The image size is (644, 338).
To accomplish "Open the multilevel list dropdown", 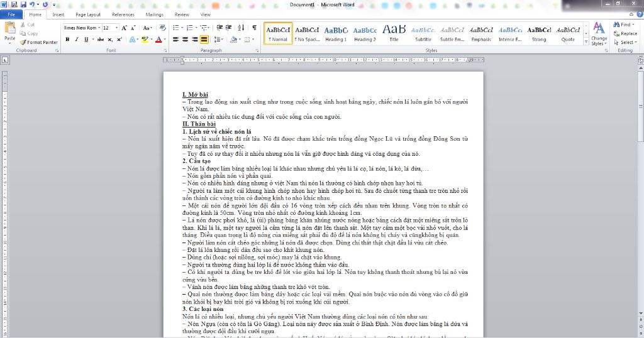I will tap(208, 28).
